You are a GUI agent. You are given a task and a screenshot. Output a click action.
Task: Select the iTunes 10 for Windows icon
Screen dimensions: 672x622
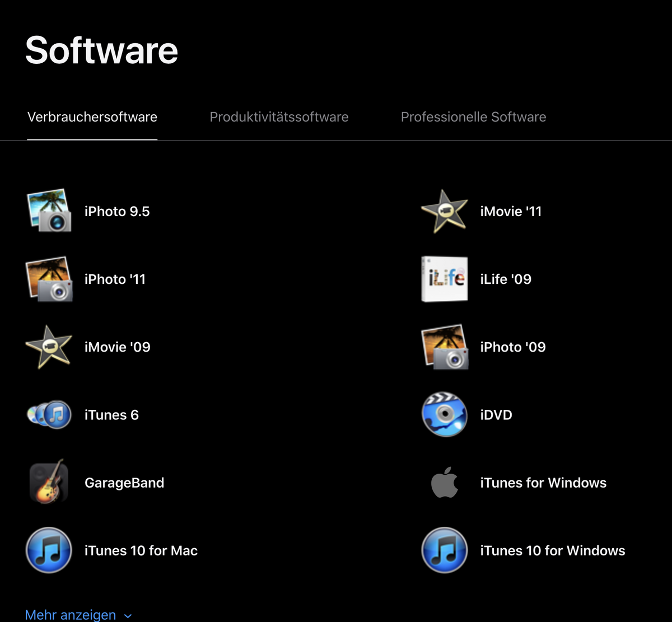[444, 550]
